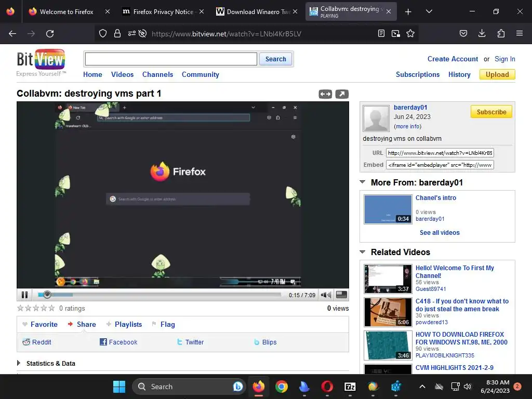Go to the BitView Home page
Image resolution: width=532 pixels, height=399 pixels.
92,74
